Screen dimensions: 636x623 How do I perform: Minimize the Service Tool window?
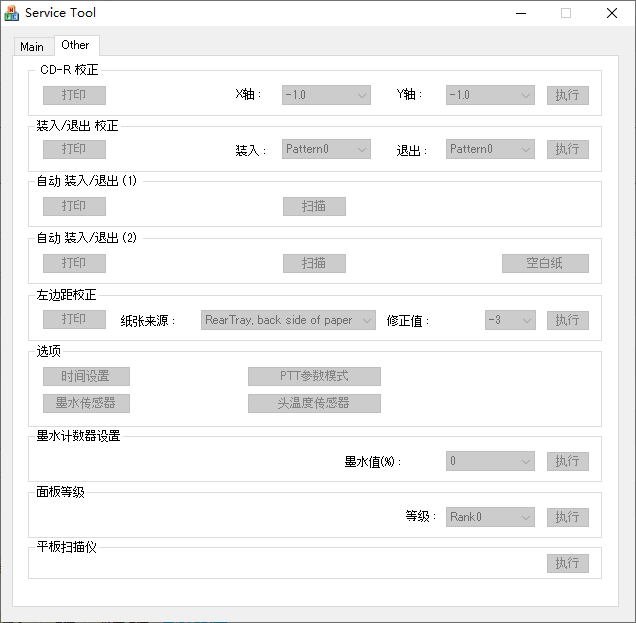[521, 13]
